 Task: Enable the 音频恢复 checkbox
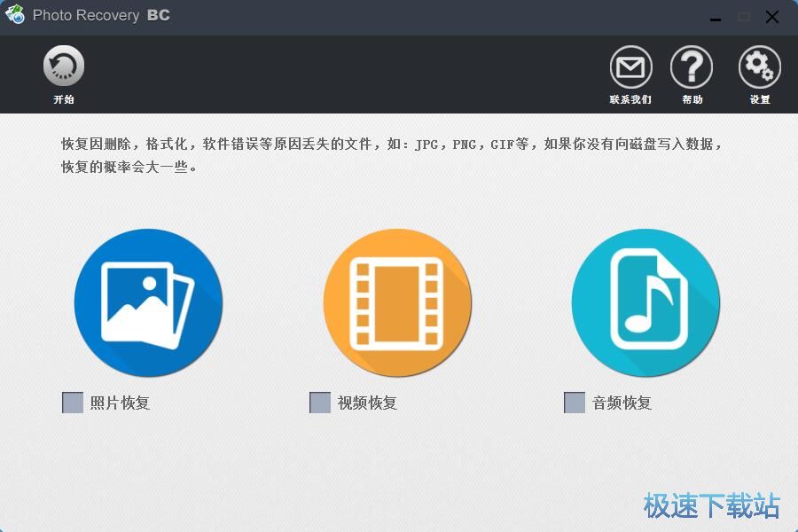click(575, 403)
